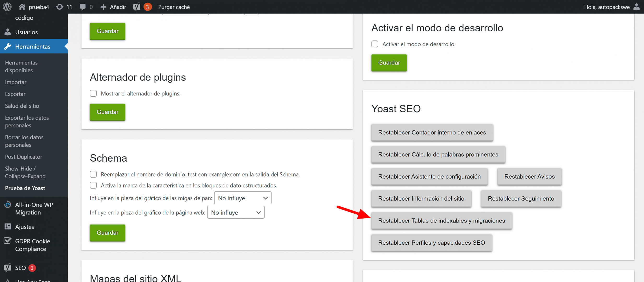The height and width of the screenshot is (282, 644).
Task: Click Restablecer Perfiles y capacidades SEO
Action: click(x=432, y=243)
